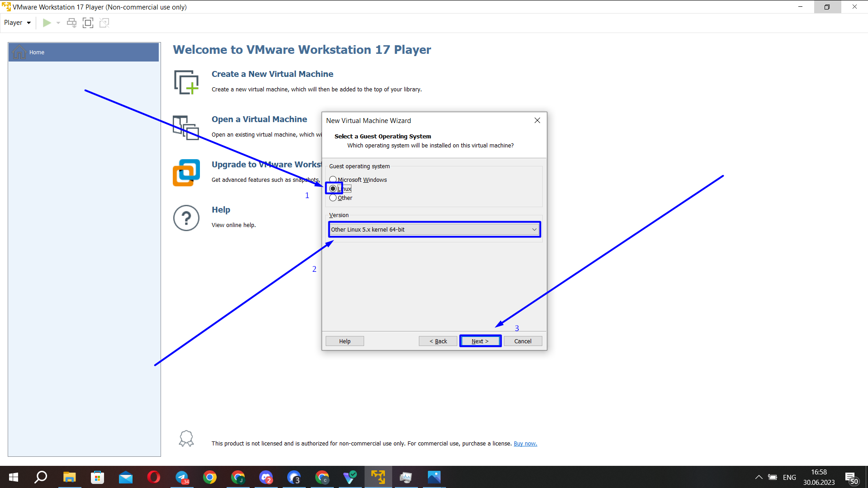Open the notification center icon
This screenshot has height=488, width=868.
[852, 477]
